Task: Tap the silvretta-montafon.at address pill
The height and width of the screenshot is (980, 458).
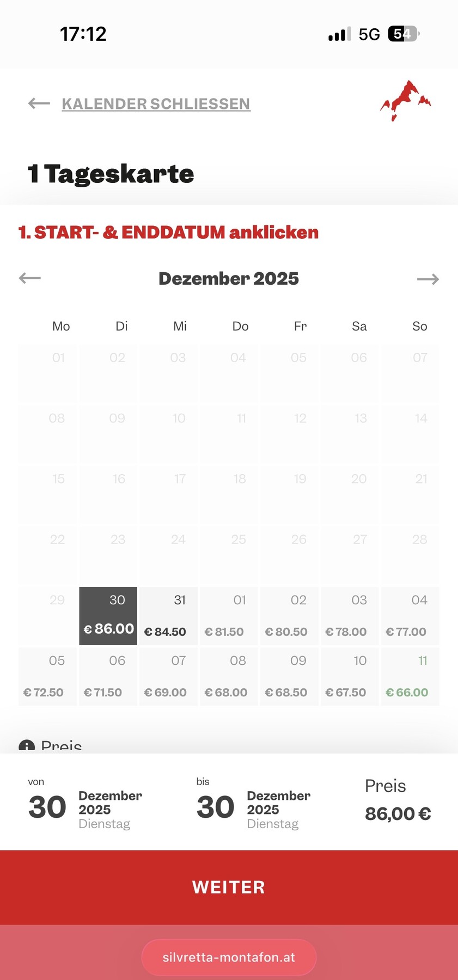Action: (x=229, y=957)
